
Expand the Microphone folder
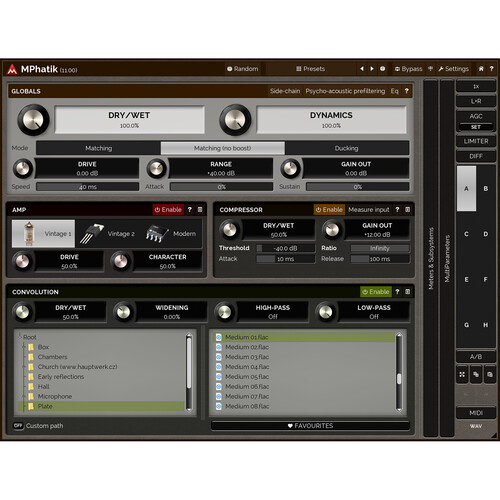(x=24, y=396)
